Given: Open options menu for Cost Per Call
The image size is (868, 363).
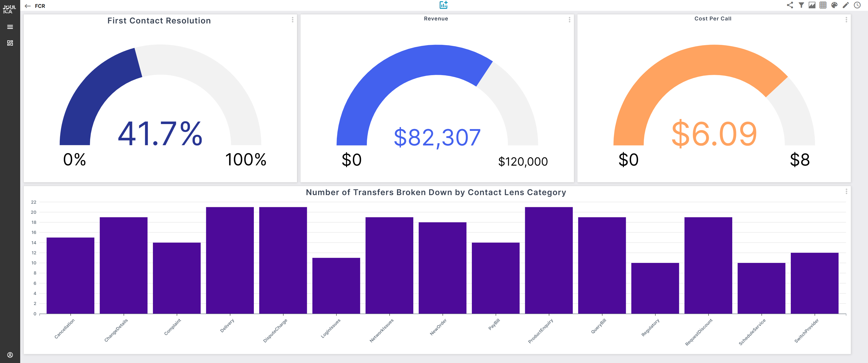Looking at the screenshot, I should [x=846, y=20].
